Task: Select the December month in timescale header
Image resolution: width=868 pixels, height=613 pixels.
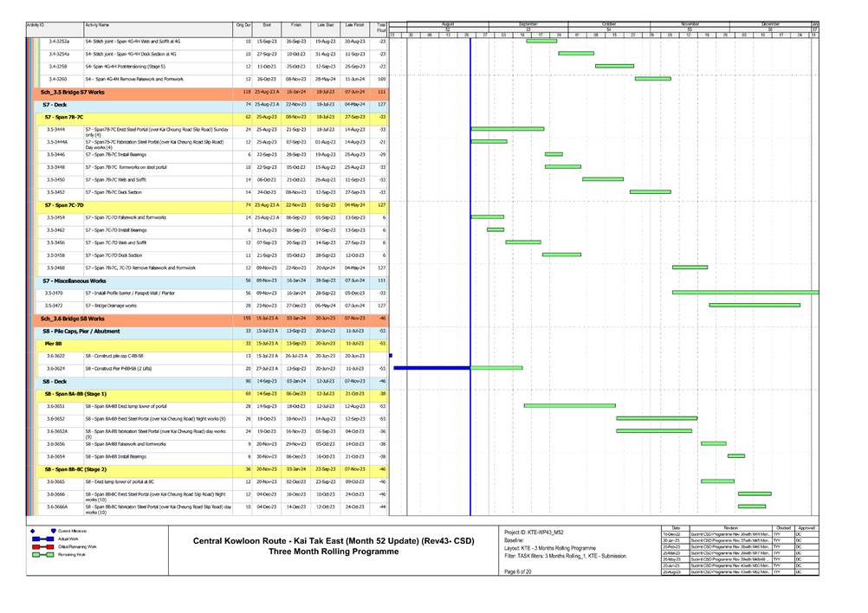Action: (x=769, y=24)
